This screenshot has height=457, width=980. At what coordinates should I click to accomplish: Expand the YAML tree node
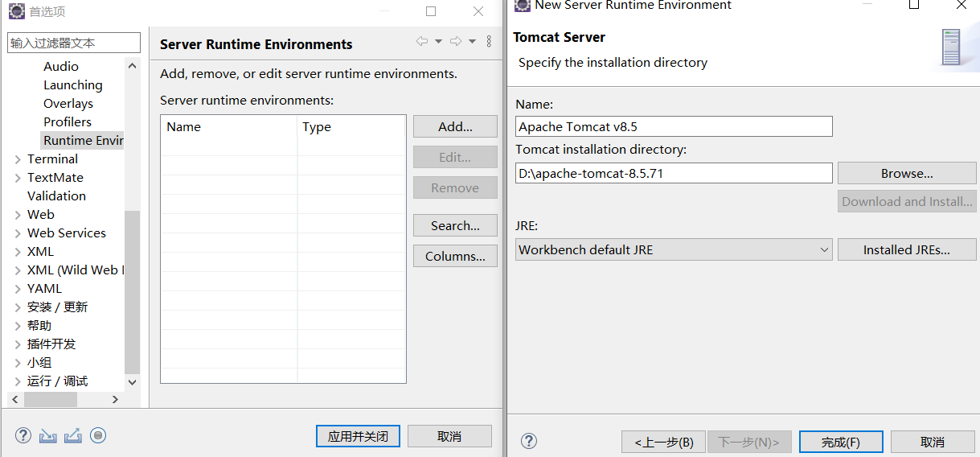click(18, 289)
